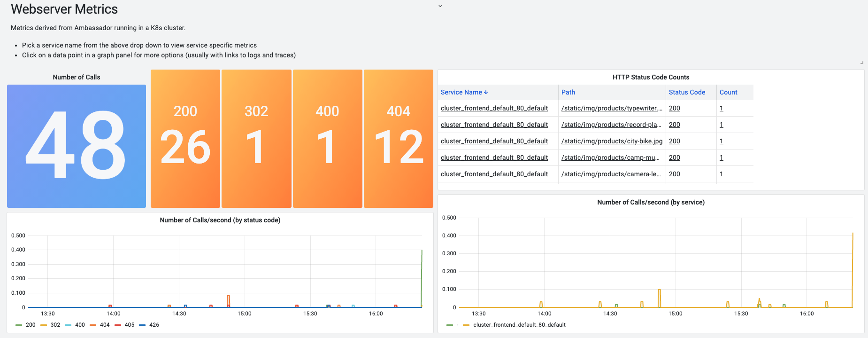
Task: Open HTTP Status Code Counts panel title menu
Action: (x=651, y=77)
